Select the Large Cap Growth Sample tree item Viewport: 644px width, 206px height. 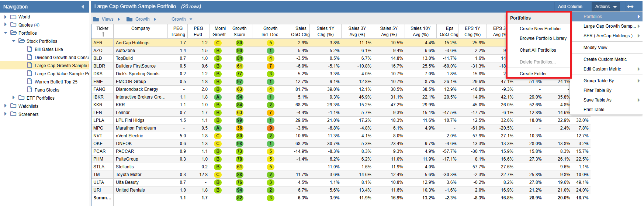(x=61, y=66)
